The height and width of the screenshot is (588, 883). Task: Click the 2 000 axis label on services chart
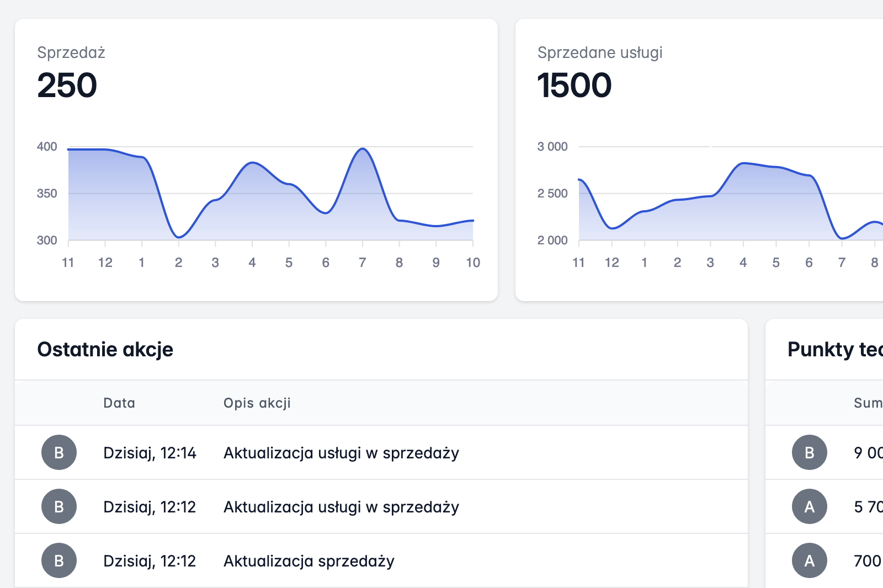[x=552, y=240]
